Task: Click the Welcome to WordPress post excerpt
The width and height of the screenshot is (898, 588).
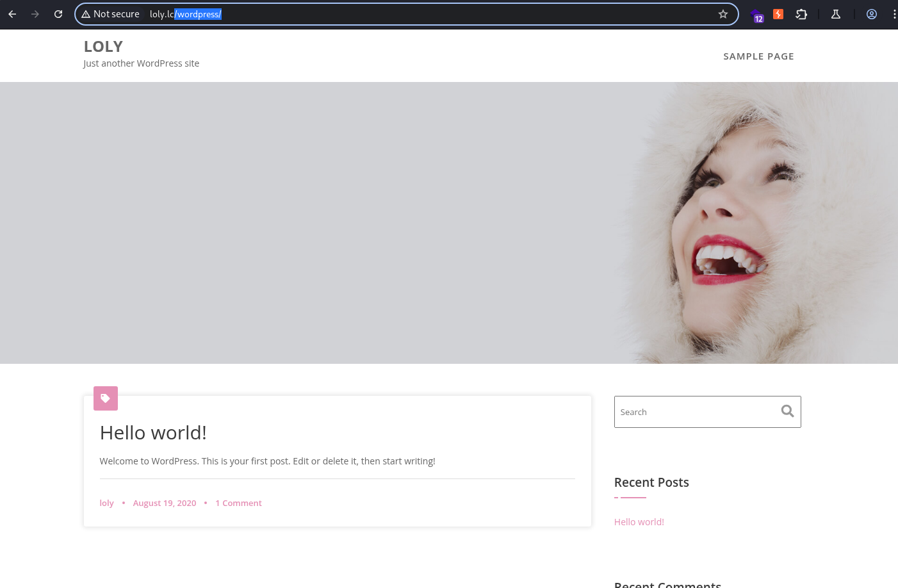Action: click(x=267, y=461)
